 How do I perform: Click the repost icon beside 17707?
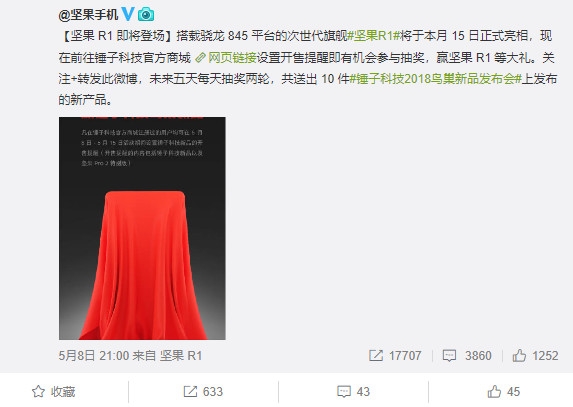tap(376, 355)
